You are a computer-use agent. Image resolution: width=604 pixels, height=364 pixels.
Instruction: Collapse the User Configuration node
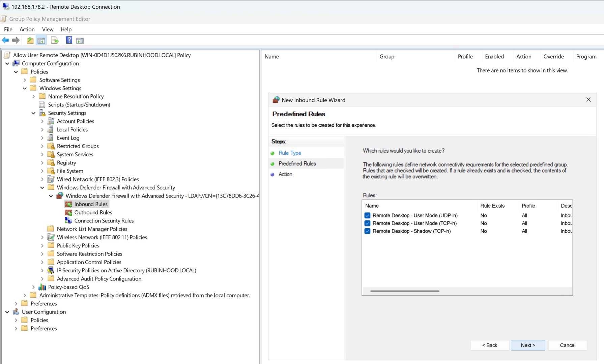tap(7, 312)
